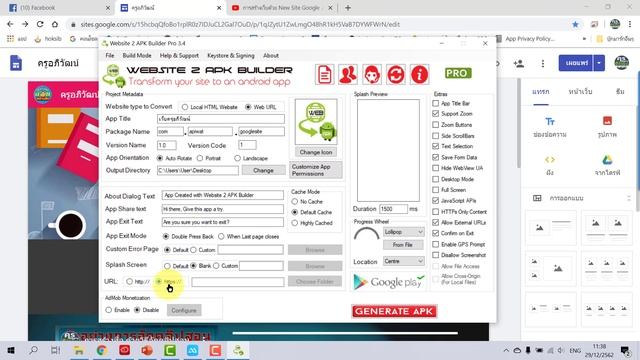Enable Full Screen checkbox
The width and height of the screenshot is (640, 360).
click(436, 190)
